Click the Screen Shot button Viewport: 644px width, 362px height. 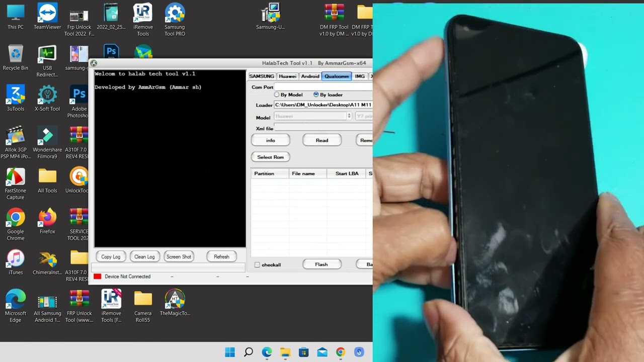[x=179, y=256]
